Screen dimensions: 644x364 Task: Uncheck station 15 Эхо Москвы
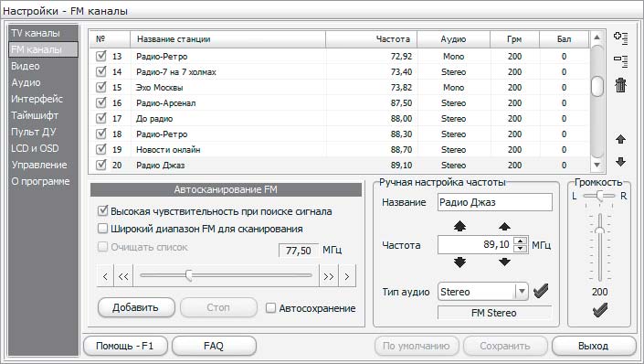[101, 87]
